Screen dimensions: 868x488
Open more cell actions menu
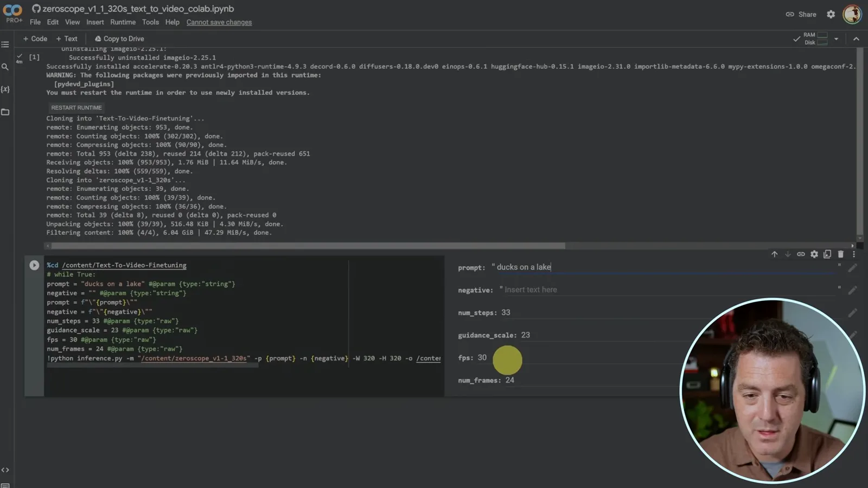[853, 254]
